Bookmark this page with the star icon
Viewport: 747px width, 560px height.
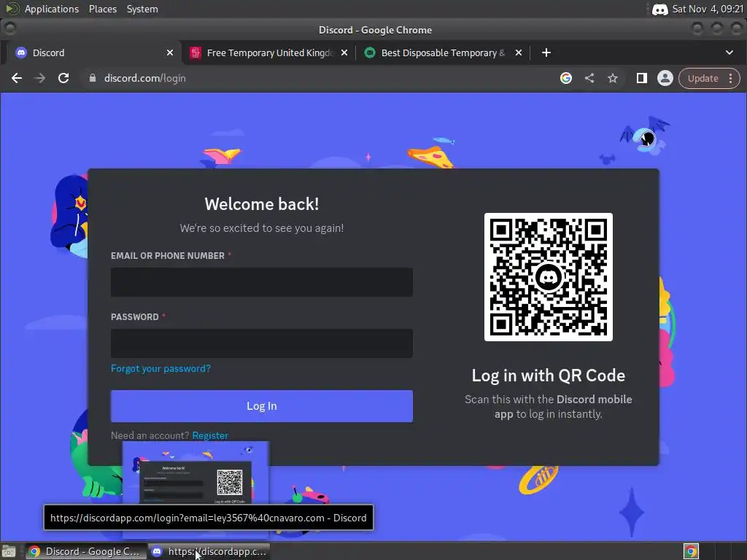click(613, 78)
